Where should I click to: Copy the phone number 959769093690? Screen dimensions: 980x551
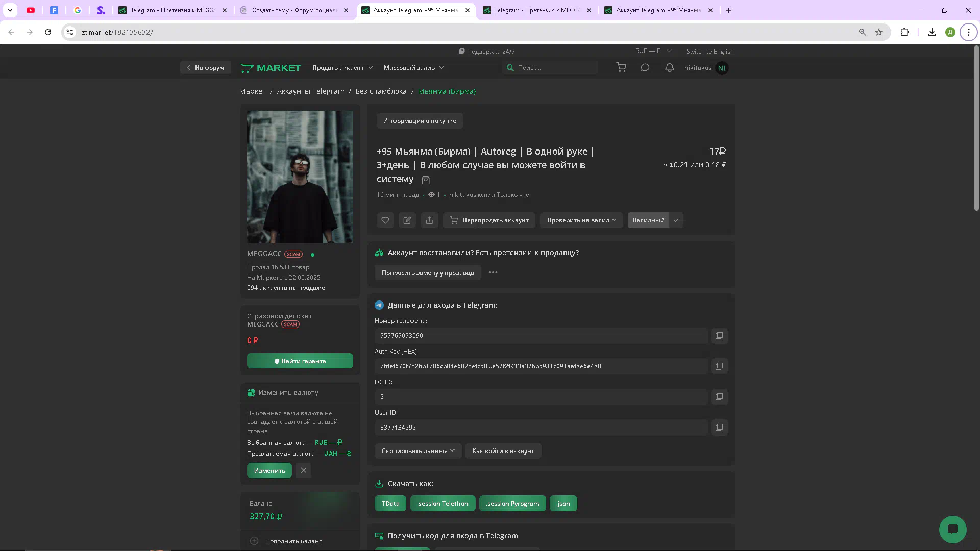click(719, 336)
